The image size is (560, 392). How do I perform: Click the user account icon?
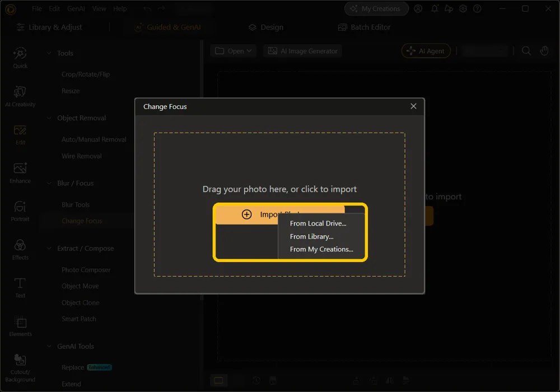pos(418,8)
